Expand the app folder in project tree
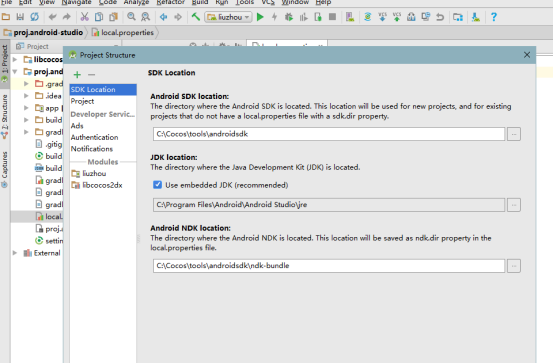553x364 pixels. tap(26, 108)
